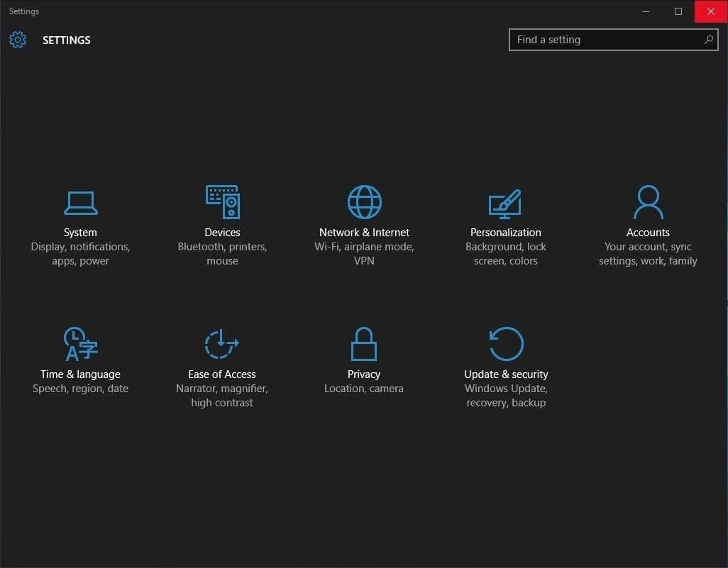This screenshot has height=568, width=728.
Task: Open the Network & Internet globe icon
Action: (x=364, y=202)
